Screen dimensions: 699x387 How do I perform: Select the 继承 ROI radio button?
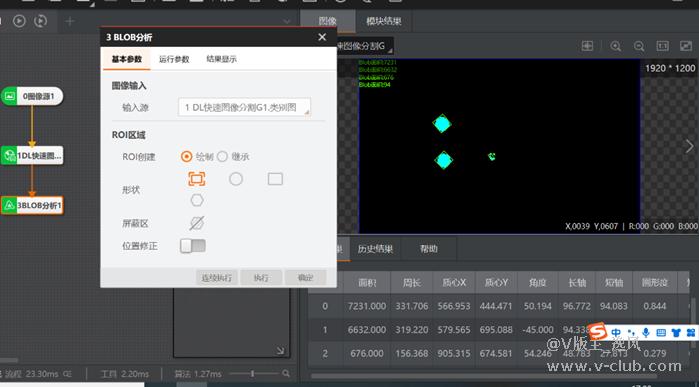(x=222, y=156)
